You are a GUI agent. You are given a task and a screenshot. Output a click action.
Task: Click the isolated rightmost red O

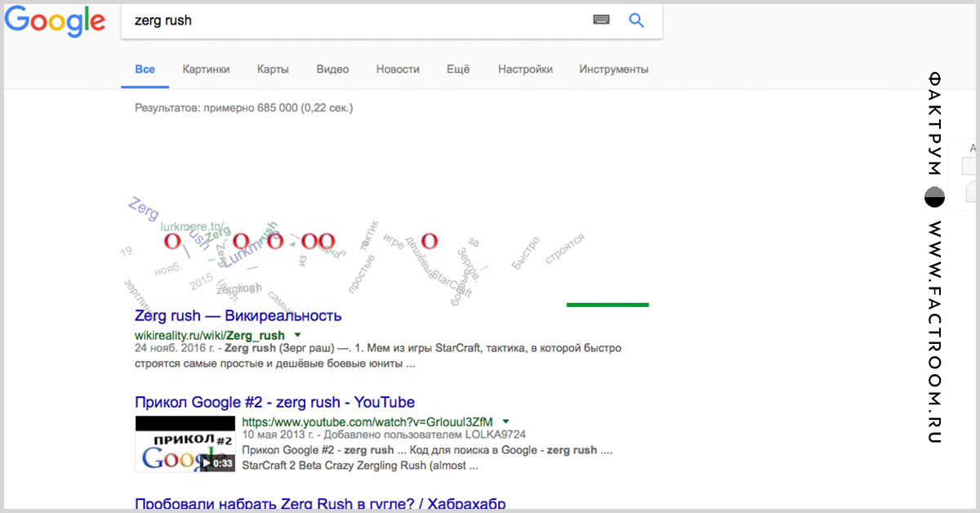[x=429, y=241]
